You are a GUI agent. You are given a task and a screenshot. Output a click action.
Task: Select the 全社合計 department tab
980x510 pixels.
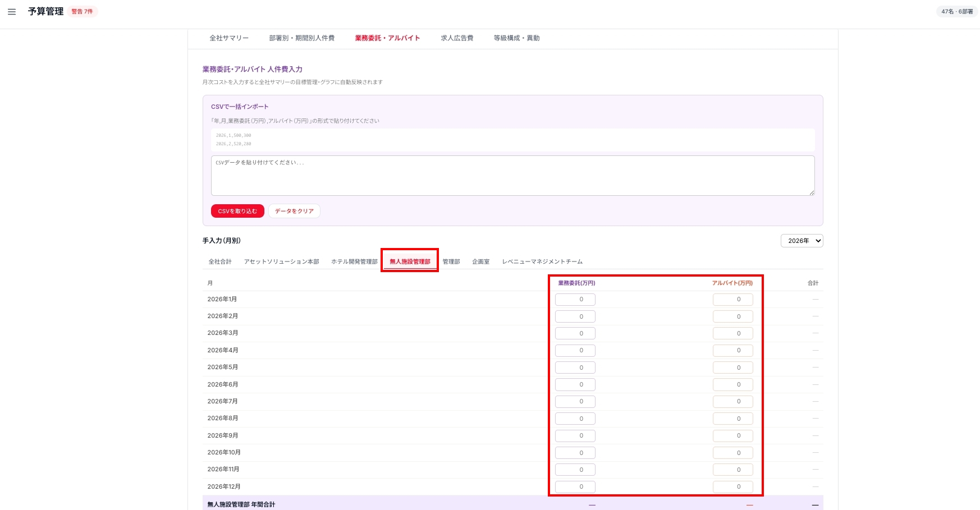click(220, 261)
